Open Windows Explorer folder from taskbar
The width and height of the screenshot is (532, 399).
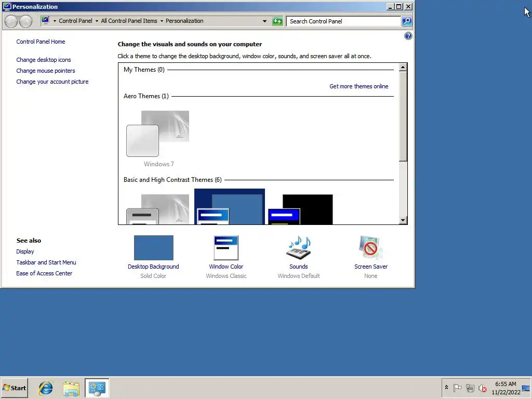[x=71, y=388]
